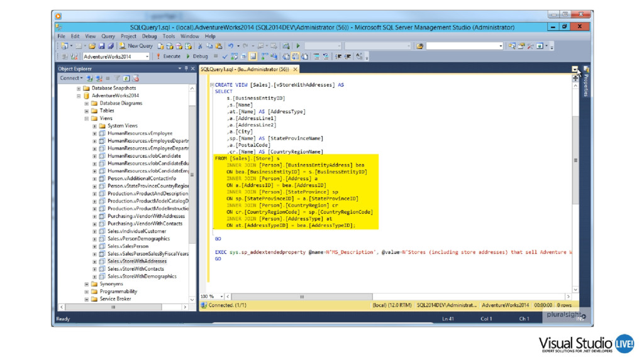The width and height of the screenshot is (644, 362).
Task: Click Specify Values for Template Parameters icon
Action: 359,57
